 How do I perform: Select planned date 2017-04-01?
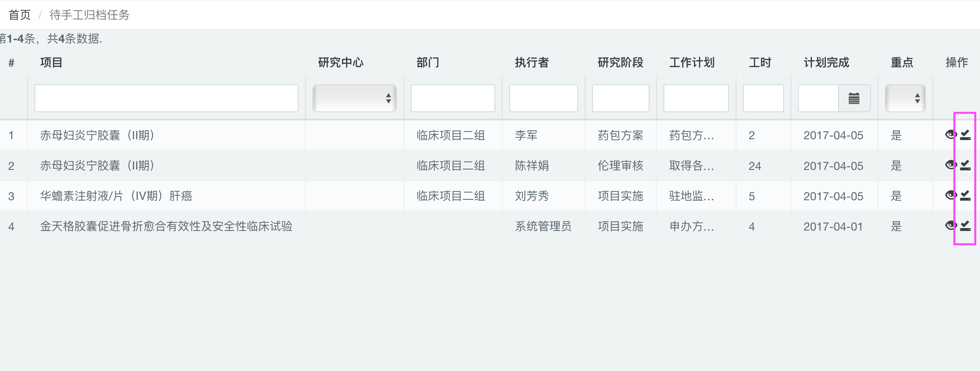click(x=833, y=226)
